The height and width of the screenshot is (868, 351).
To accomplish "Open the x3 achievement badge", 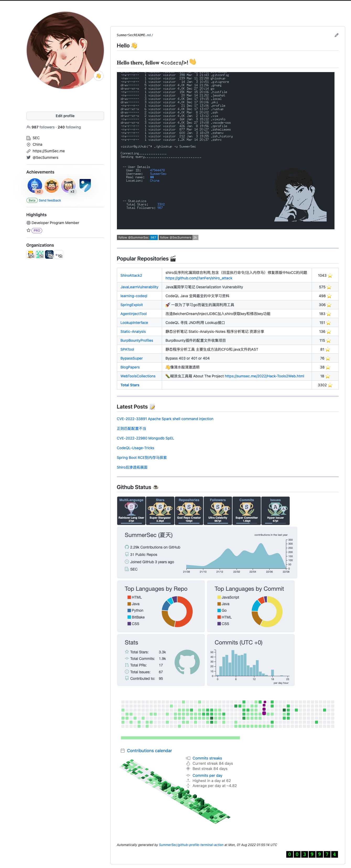I will [68, 185].
